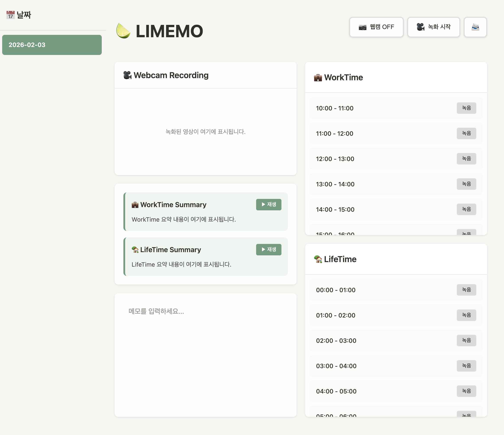Play the WorkTime Summary audio

point(268,205)
